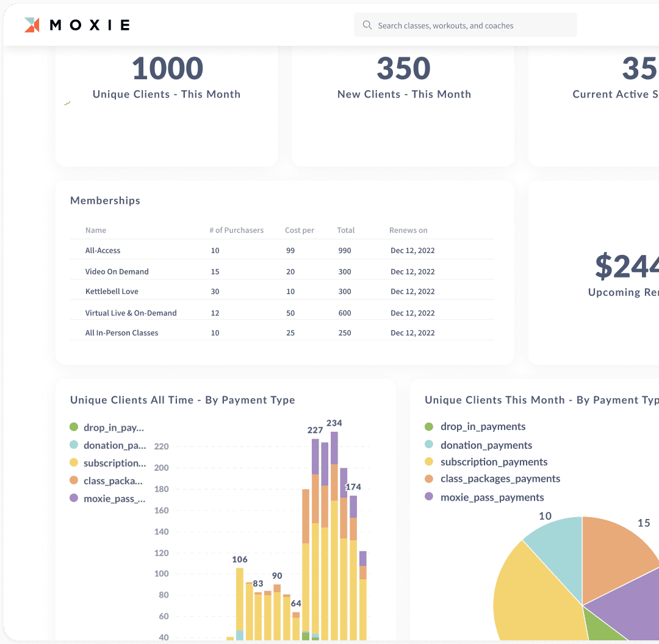Image resolution: width=659 pixels, height=644 pixels.
Task: Focus the search classes, workouts, and coaches field
Action: tap(470, 26)
